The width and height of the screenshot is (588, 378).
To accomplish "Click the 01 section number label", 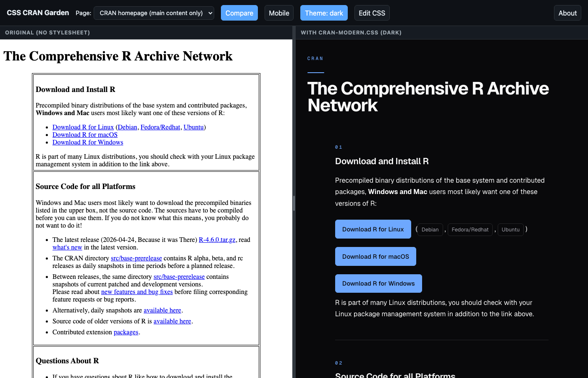I will click(339, 147).
